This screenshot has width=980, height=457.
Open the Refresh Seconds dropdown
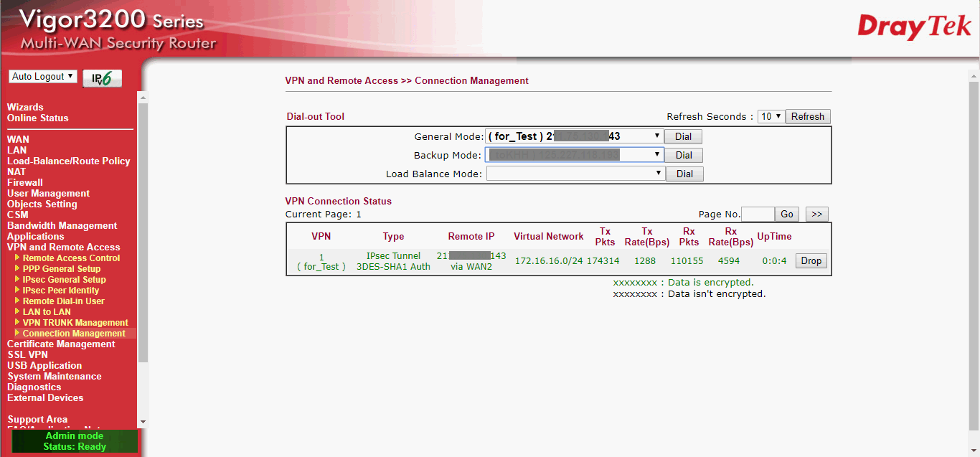point(771,116)
